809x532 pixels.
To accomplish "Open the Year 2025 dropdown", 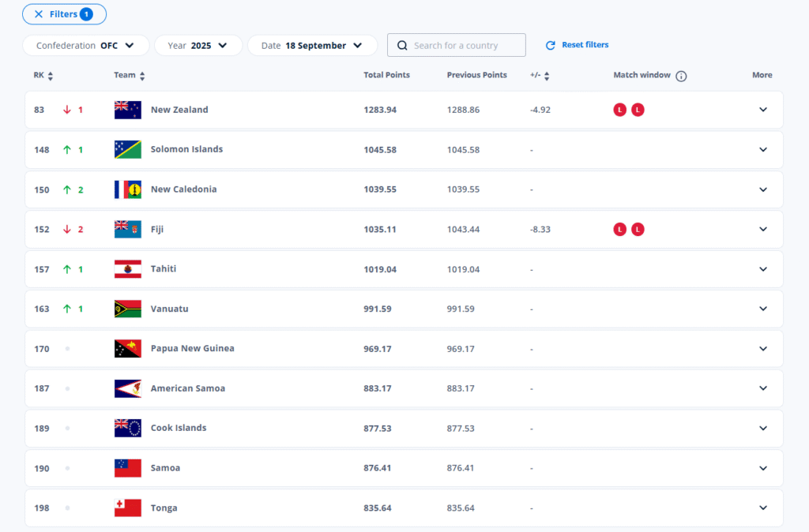I will (198, 46).
